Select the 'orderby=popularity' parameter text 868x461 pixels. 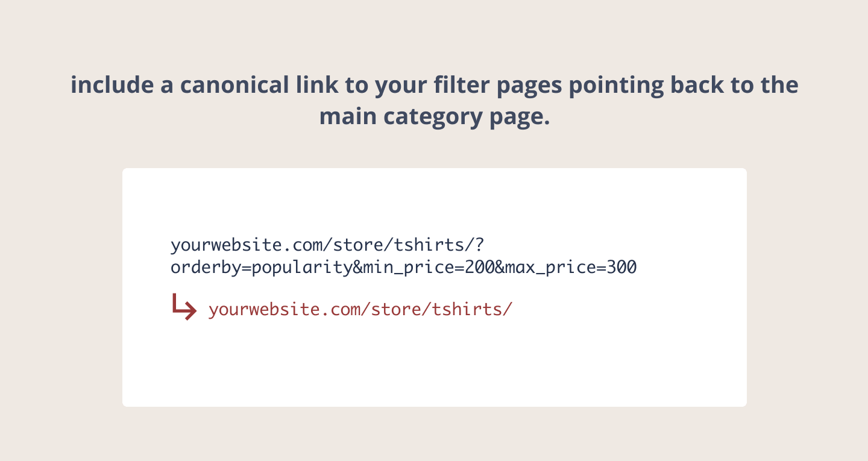coord(262,268)
